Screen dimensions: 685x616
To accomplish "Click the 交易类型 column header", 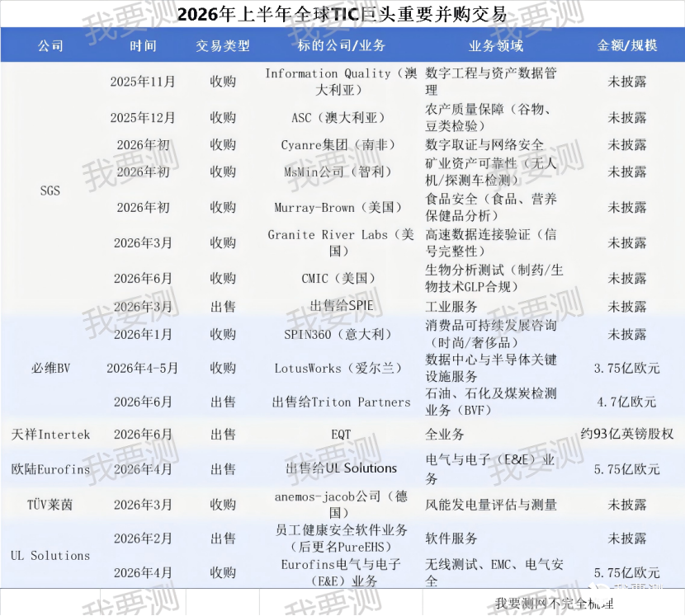I will tap(223, 45).
